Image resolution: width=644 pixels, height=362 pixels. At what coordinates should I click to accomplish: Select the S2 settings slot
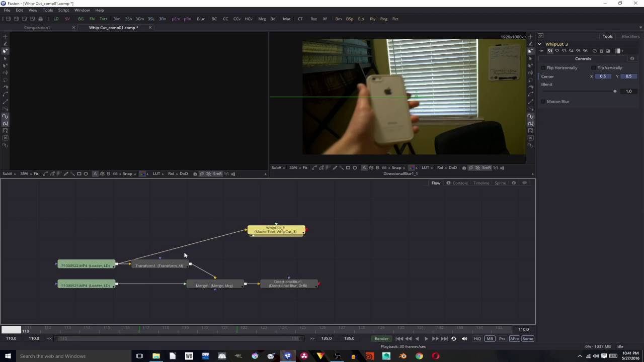(557, 51)
